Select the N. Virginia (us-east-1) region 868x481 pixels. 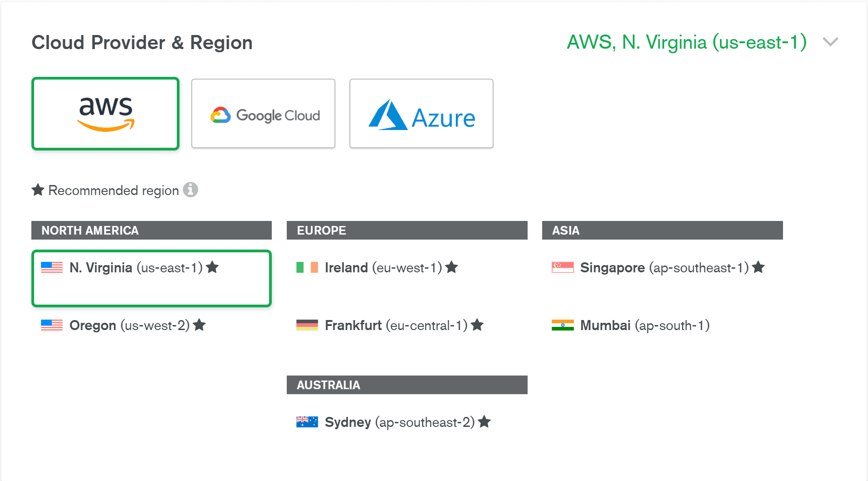pos(135,268)
